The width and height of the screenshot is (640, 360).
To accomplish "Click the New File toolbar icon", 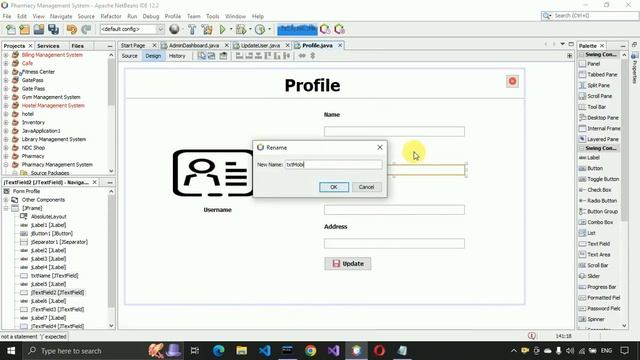I will tap(11, 29).
